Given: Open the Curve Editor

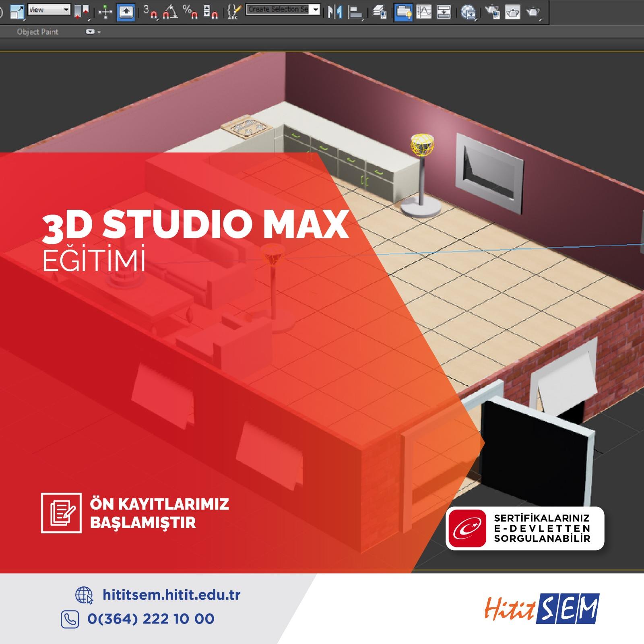Looking at the screenshot, I should (x=423, y=12).
